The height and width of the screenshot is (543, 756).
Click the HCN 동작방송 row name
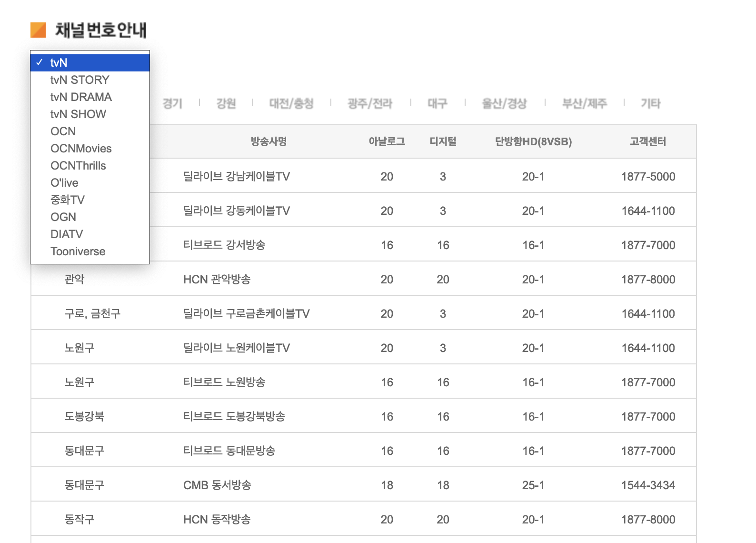click(x=217, y=519)
